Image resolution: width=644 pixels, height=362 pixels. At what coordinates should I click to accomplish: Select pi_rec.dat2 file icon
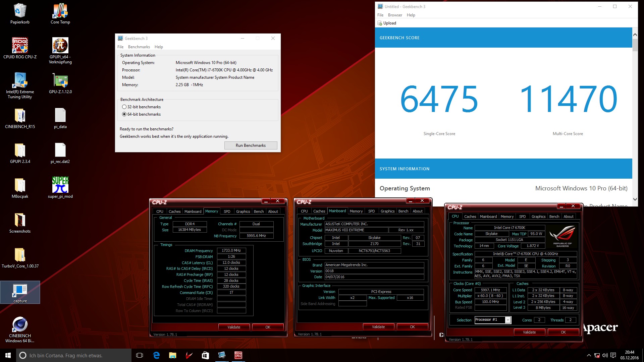click(x=60, y=153)
